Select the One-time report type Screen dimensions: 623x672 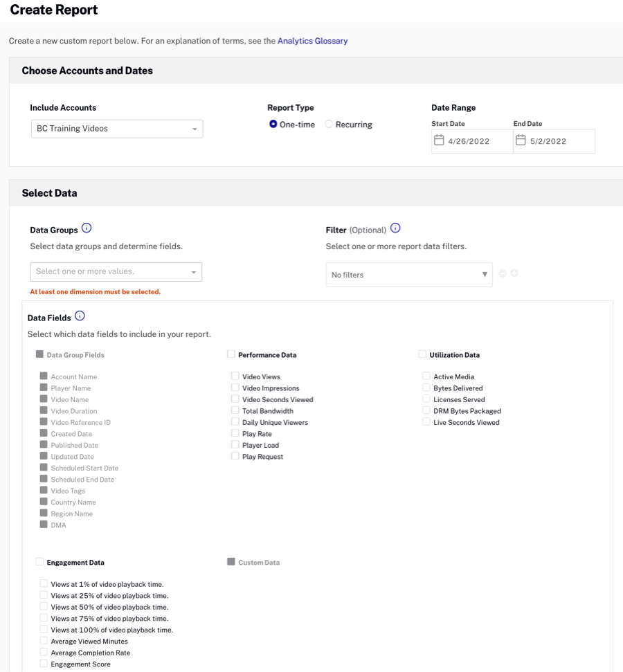coord(273,125)
